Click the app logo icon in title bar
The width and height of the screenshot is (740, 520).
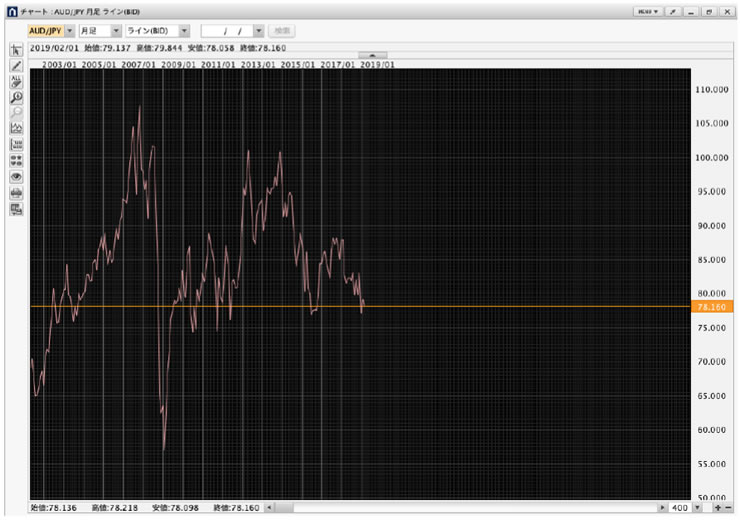click(12, 11)
